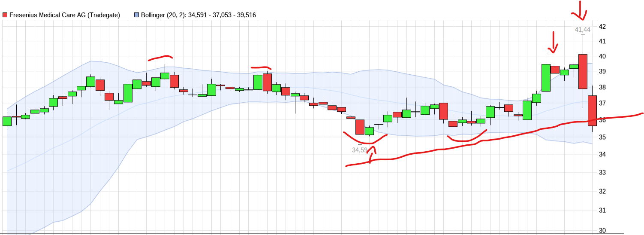The width and height of the screenshot is (644, 235).
Task: Click the '39' y-axis price label
Action: (x=602, y=71)
